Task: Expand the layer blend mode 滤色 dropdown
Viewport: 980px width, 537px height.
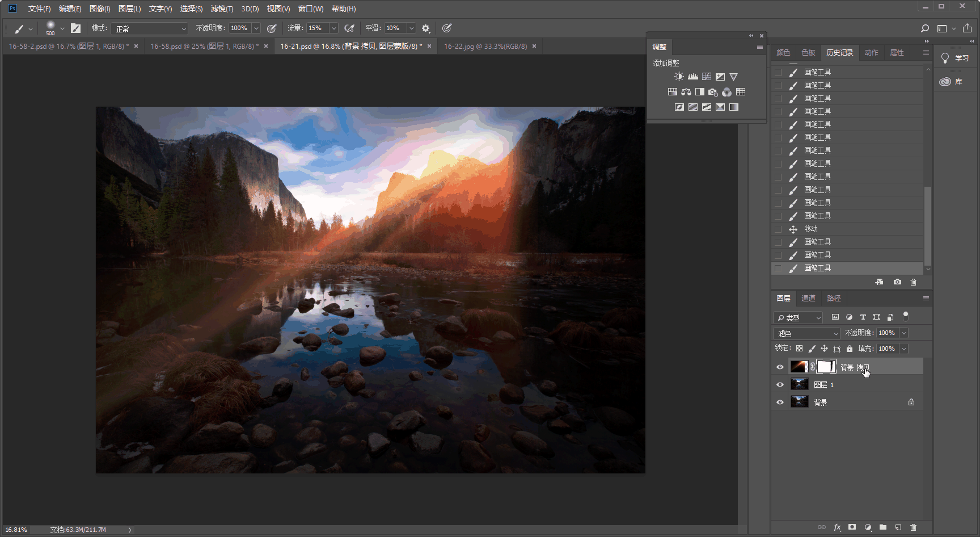Action: pyautogui.click(x=806, y=333)
